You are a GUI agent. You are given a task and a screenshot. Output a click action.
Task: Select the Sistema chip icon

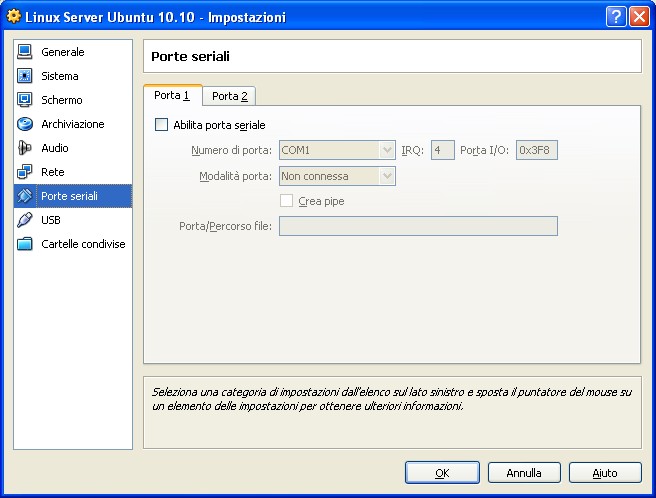tap(25, 76)
